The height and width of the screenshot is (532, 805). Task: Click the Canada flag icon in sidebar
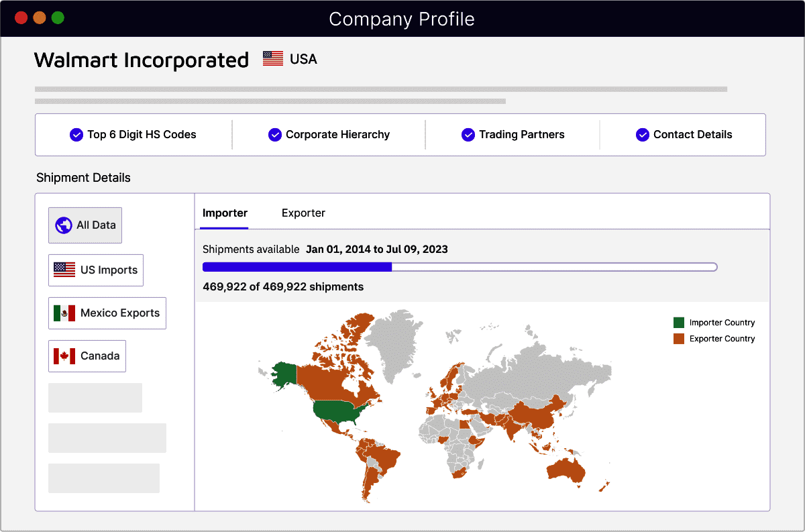pos(64,356)
